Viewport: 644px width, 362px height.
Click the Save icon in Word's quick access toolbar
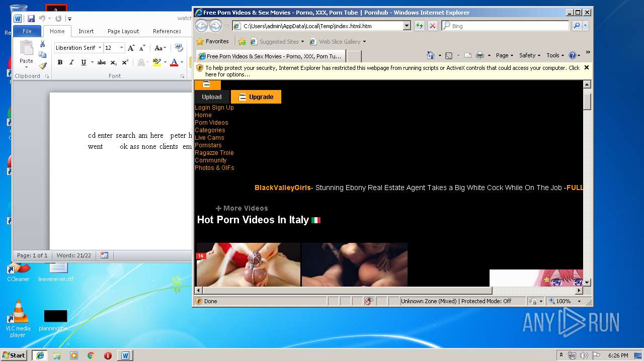click(x=31, y=19)
